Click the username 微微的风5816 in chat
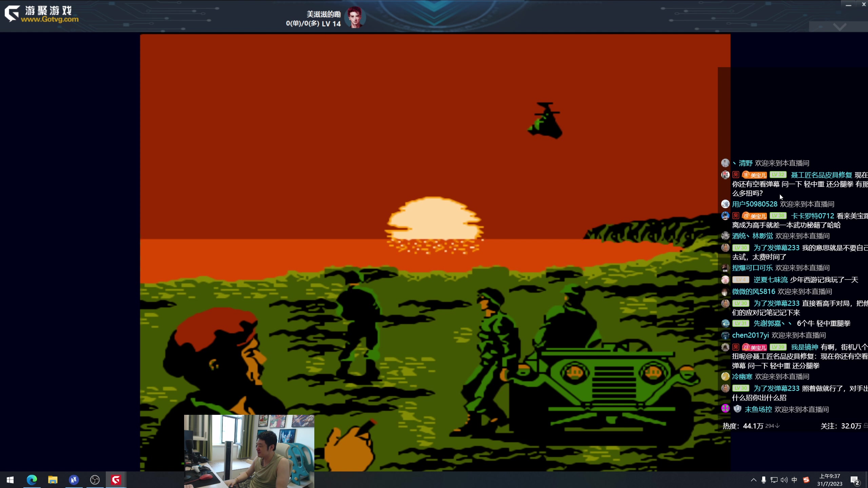Viewport: 868px width, 488px height. (x=754, y=291)
